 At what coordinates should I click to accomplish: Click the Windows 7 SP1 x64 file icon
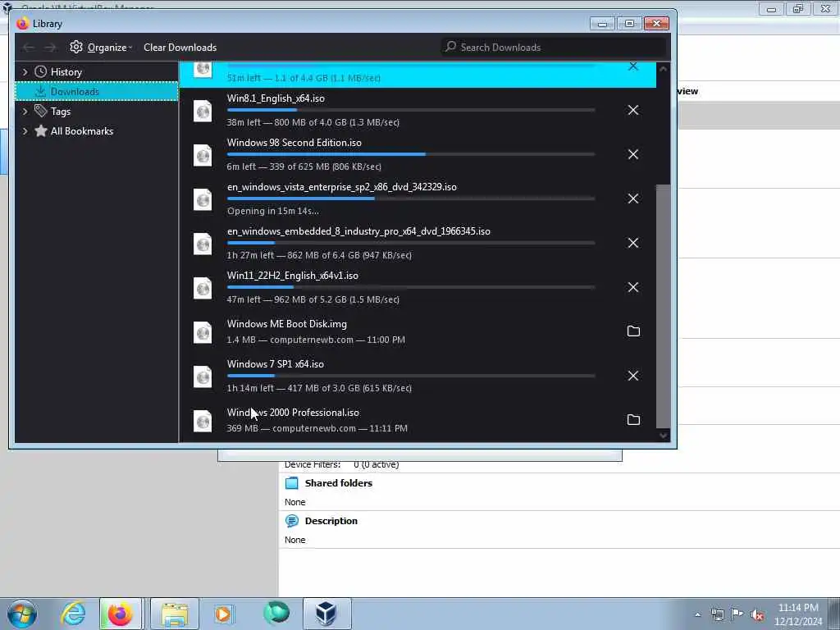pyautogui.click(x=203, y=377)
